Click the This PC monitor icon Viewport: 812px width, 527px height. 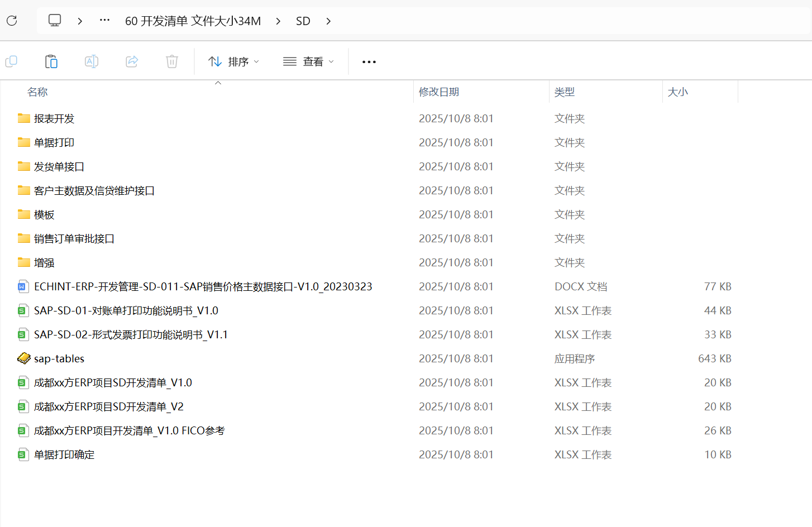pyautogui.click(x=55, y=21)
